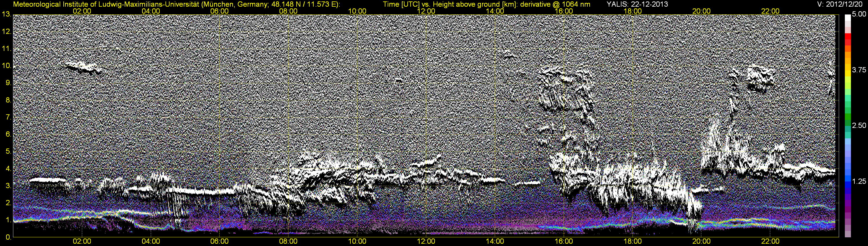Click the 06:00 label on the top time axis

pos(219,11)
